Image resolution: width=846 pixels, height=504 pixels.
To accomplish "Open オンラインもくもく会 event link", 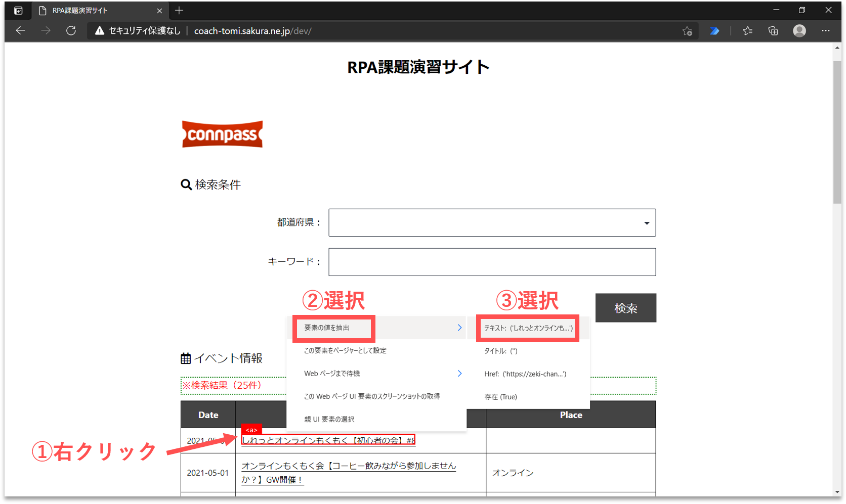I will 349,466.
